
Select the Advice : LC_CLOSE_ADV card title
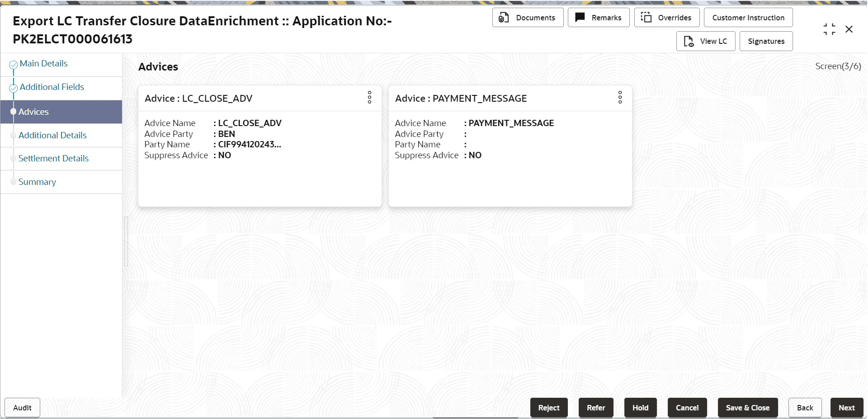[x=198, y=99]
